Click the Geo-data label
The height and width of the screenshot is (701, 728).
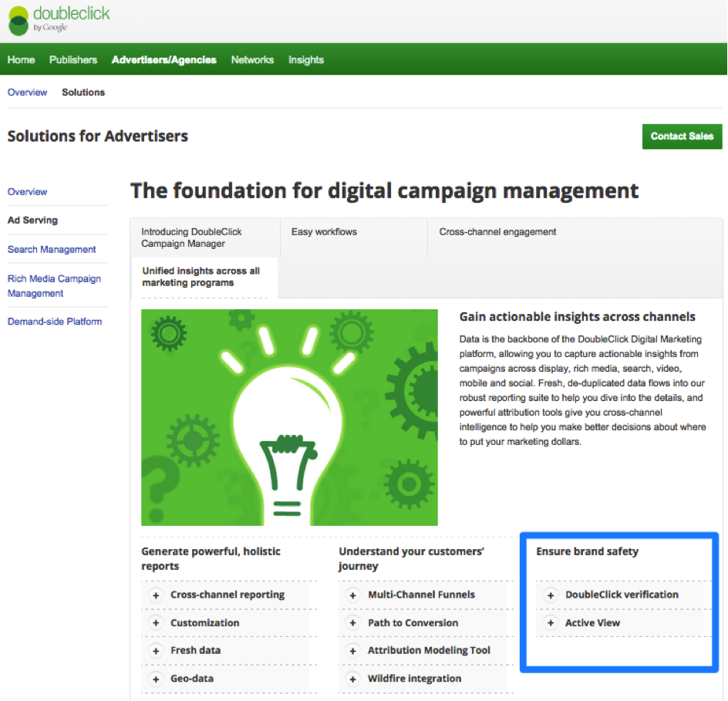pyautogui.click(x=192, y=679)
